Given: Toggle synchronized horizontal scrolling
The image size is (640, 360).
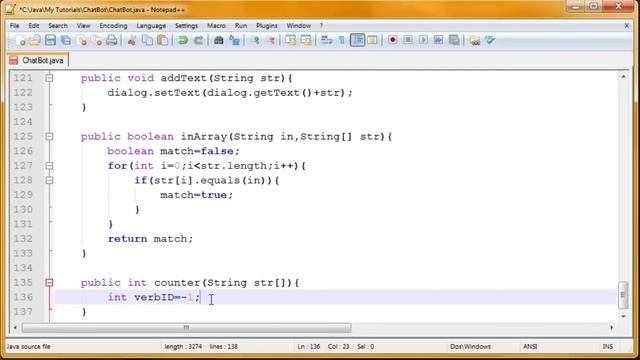Looking at the screenshot, I should point(306,40).
